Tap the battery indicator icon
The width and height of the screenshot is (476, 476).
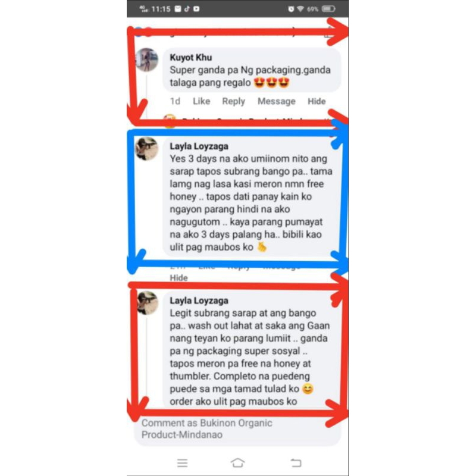[328, 9]
